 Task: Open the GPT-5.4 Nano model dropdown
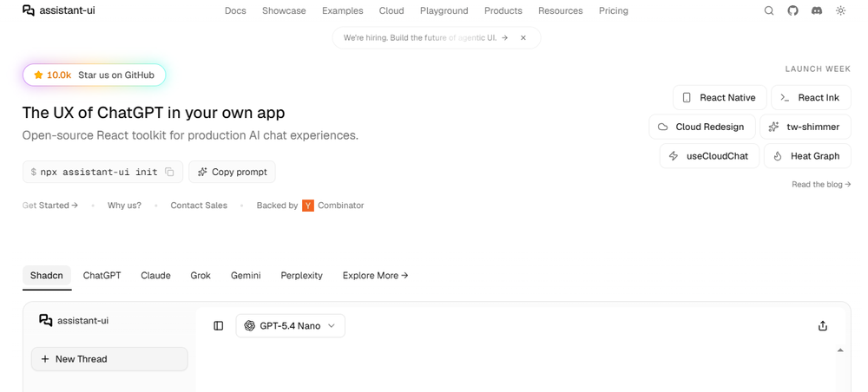click(x=291, y=325)
